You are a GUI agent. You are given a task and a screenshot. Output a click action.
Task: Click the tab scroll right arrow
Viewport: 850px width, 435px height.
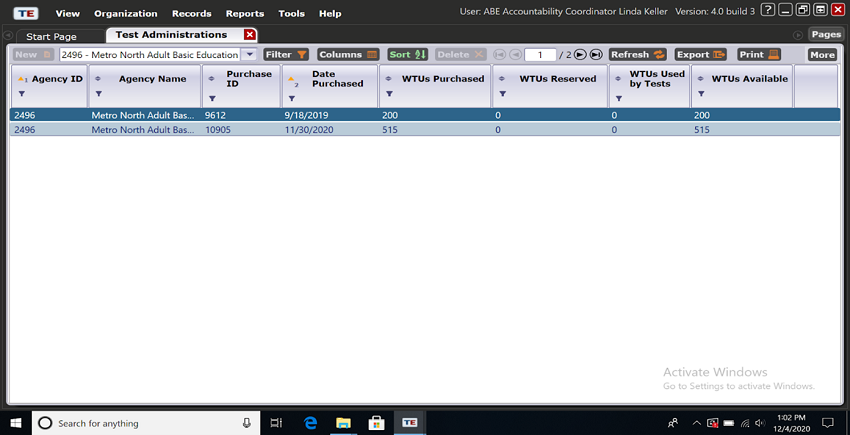(798, 35)
